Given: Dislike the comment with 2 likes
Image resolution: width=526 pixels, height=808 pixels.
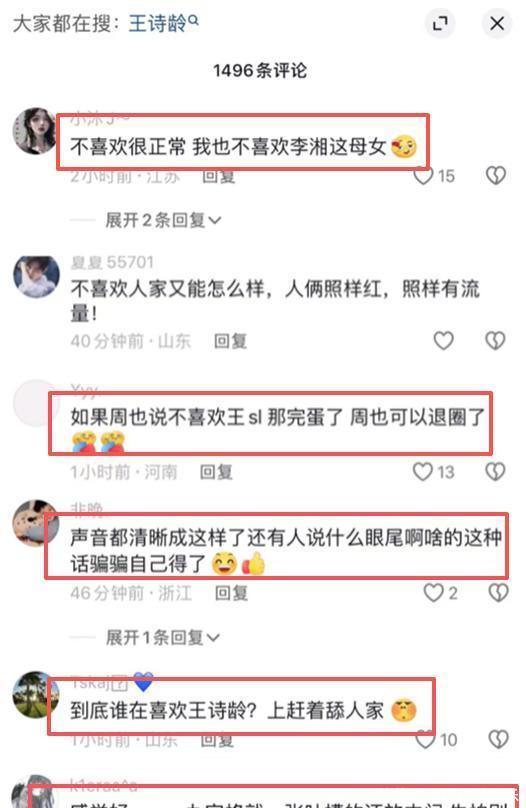Looking at the screenshot, I should [498, 593].
